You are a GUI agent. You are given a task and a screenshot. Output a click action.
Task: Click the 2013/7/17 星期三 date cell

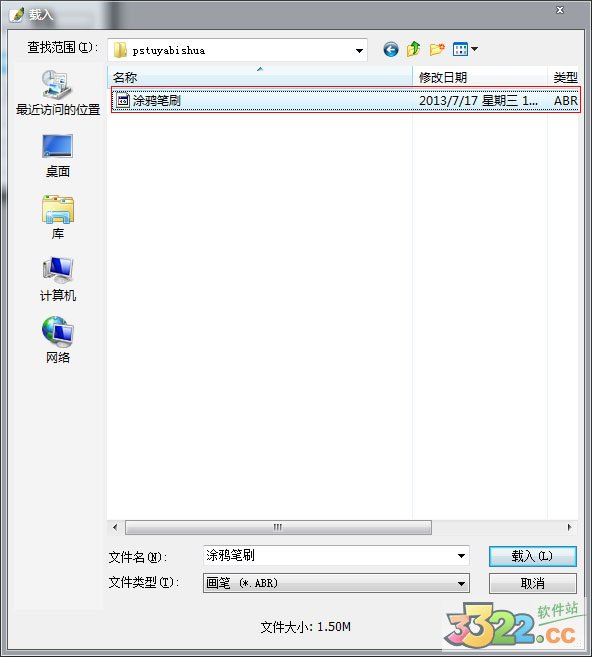(x=478, y=101)
